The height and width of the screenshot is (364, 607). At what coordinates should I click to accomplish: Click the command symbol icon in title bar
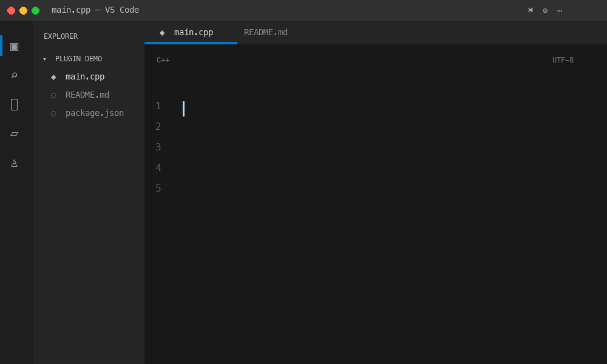pyautogui.click(x=531, y=10)
